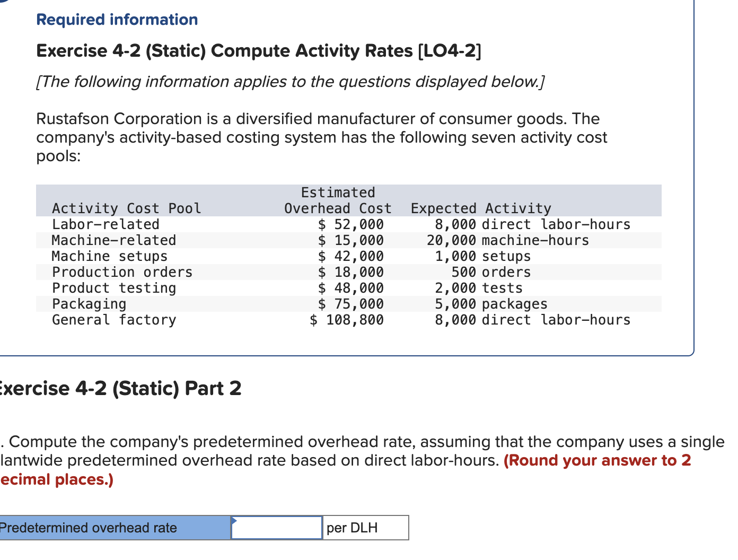Select the Activity Cost Pool header cell

pos(127,208)
